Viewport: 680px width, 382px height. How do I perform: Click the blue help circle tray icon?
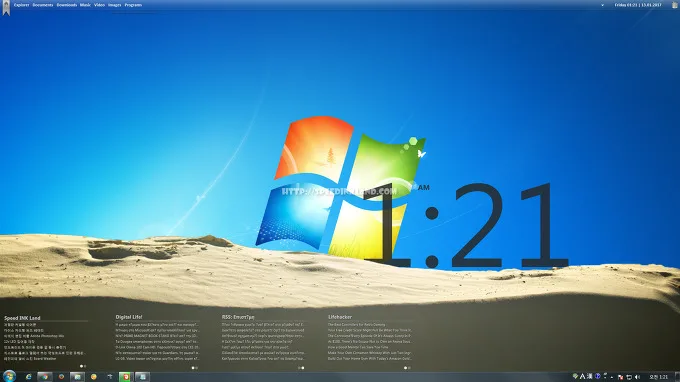(x=598, y=376)
